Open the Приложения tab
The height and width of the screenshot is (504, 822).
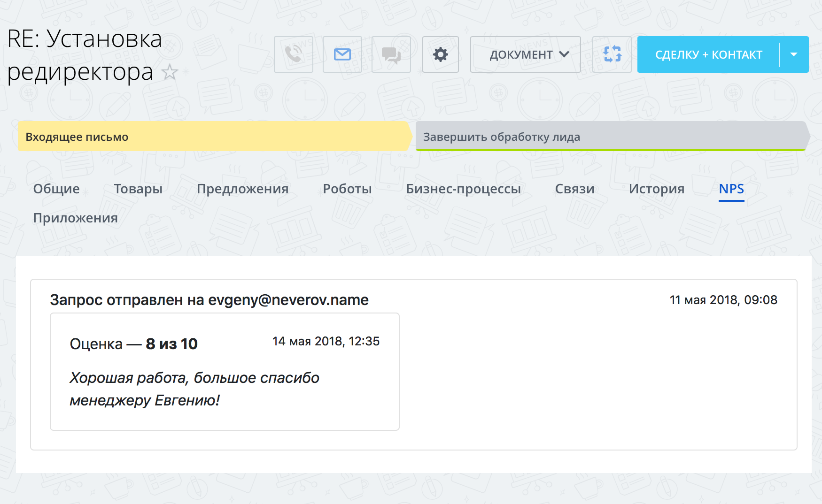click(75, 218)
